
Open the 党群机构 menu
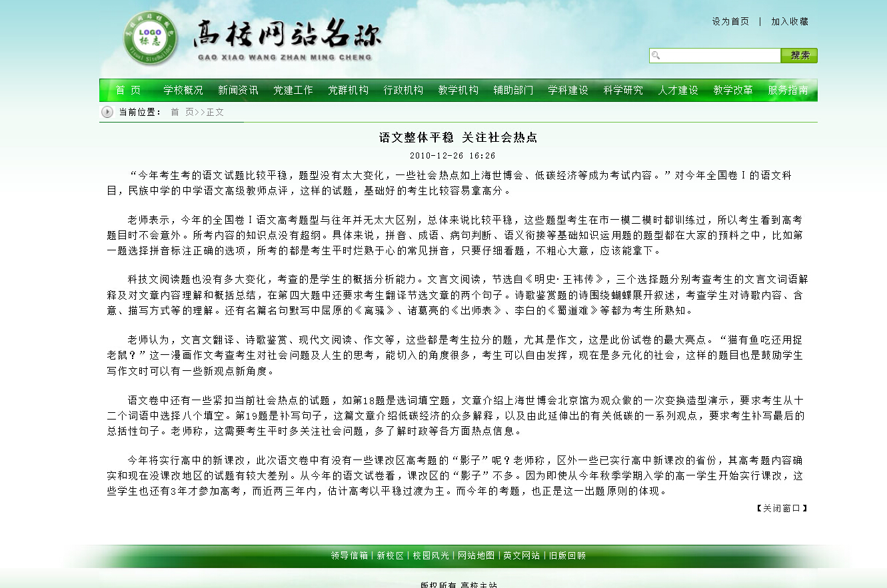coord(348,90)
